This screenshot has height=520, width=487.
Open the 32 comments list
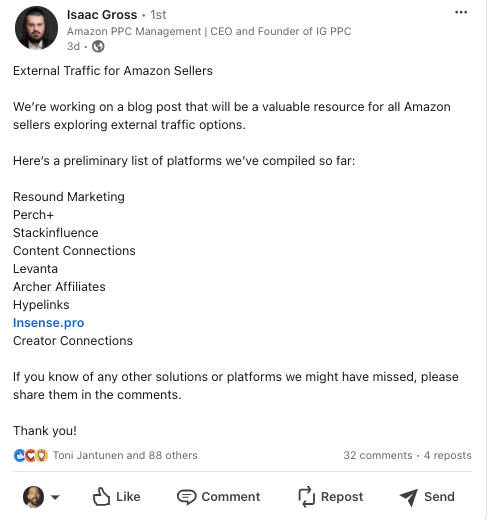(x=378, y=455)
